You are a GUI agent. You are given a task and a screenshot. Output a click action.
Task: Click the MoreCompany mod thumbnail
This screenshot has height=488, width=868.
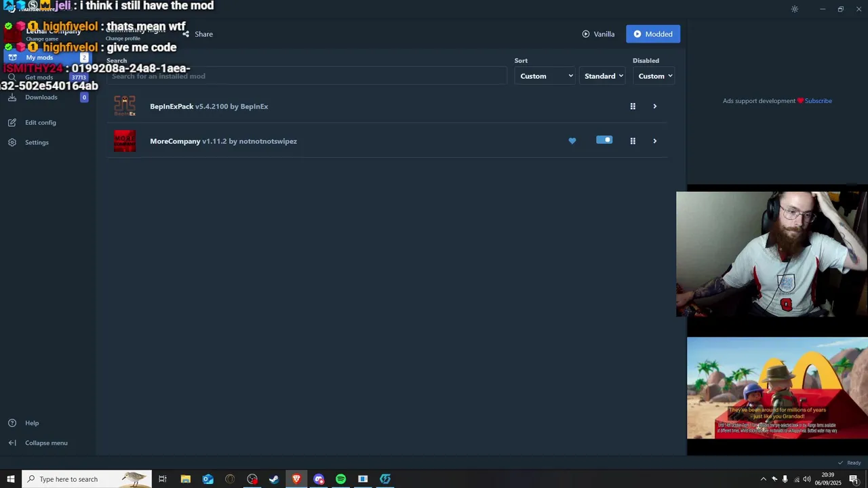[x=125, y=141]
